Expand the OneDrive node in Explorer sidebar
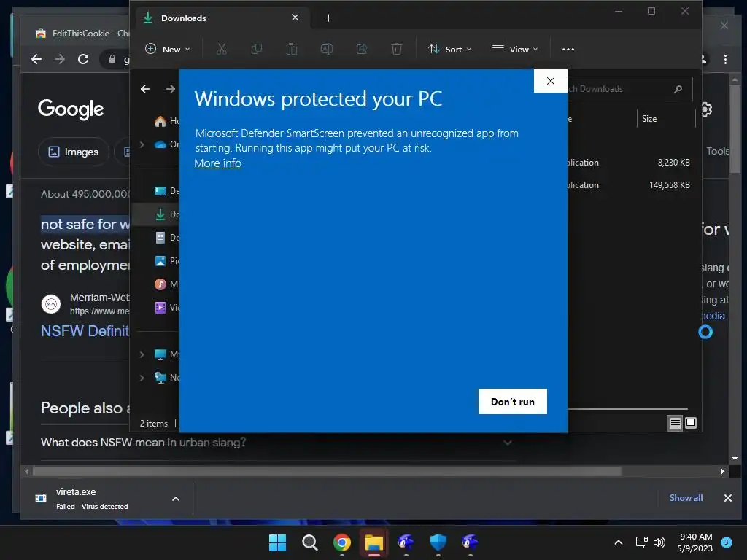Viewport: 747px width, 560px height. click(x=142, y=144)
